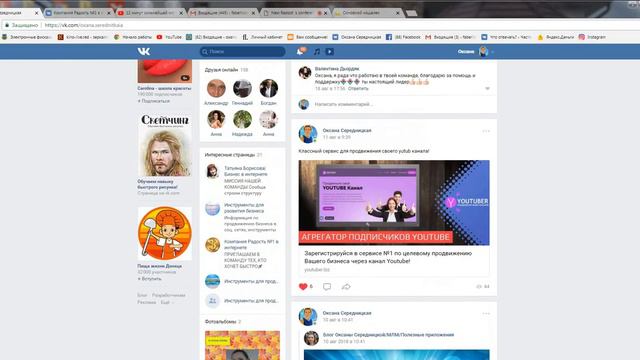Screen dimensions: 640x360
Task: Open the dropdown arrow on Валентина's comment
Action: 487,88
